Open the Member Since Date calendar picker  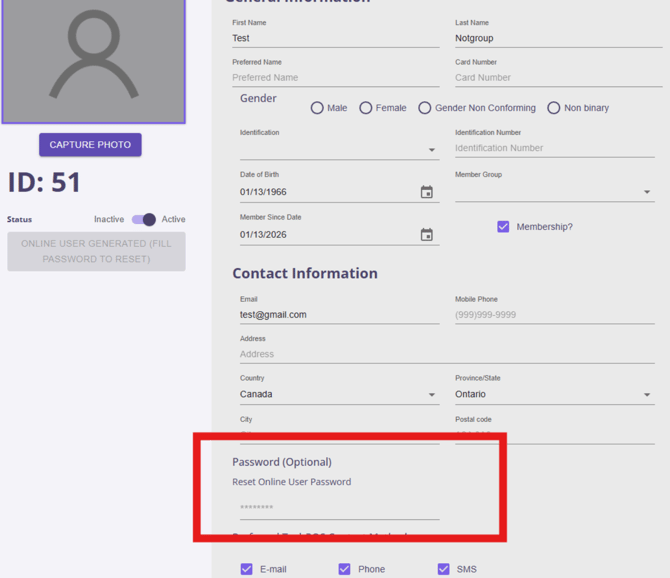click(426, 235)
